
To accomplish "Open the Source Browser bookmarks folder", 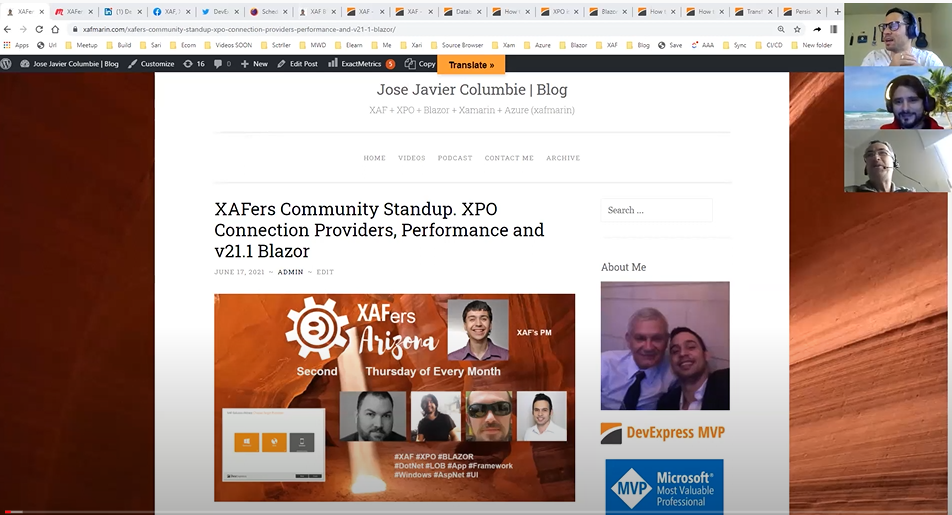I will click(457, 45).
